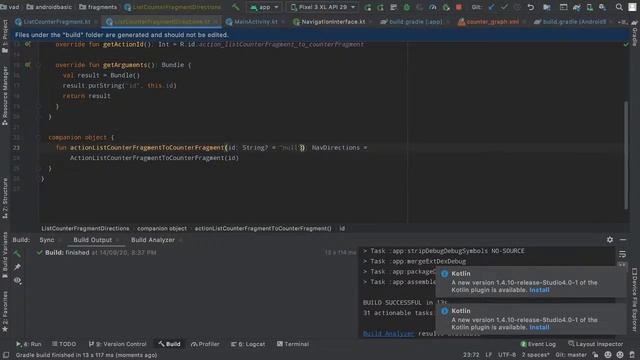This screenshot has width=640, height=360.
Task: Open the Build Analyzer tab
Action: point(153,240)
